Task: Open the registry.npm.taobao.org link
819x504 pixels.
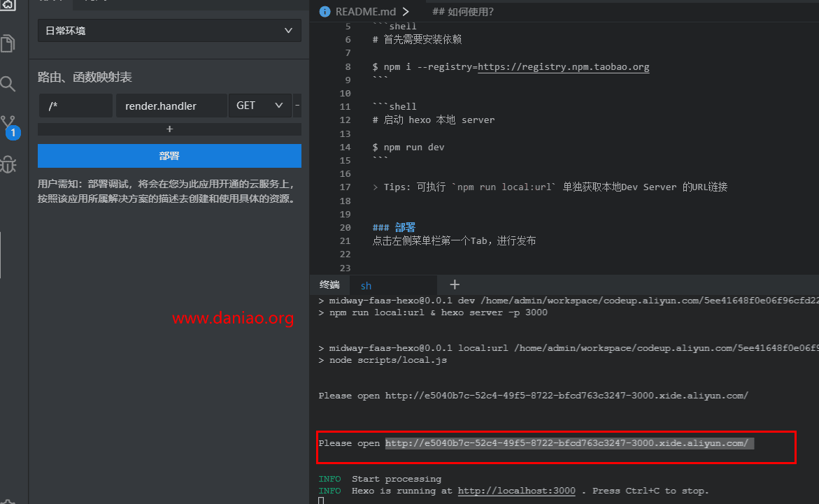Action: pos(563,67)
